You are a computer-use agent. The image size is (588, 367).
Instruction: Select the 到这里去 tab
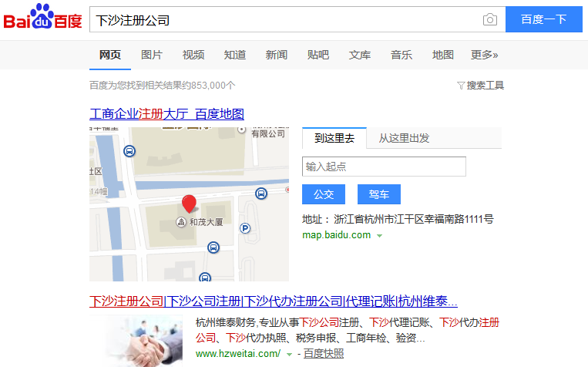pyautogui.click(x=334, y=138)
